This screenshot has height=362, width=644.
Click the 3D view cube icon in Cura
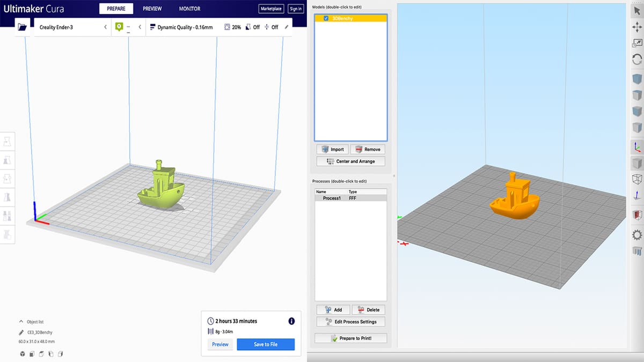coord(23,353)
